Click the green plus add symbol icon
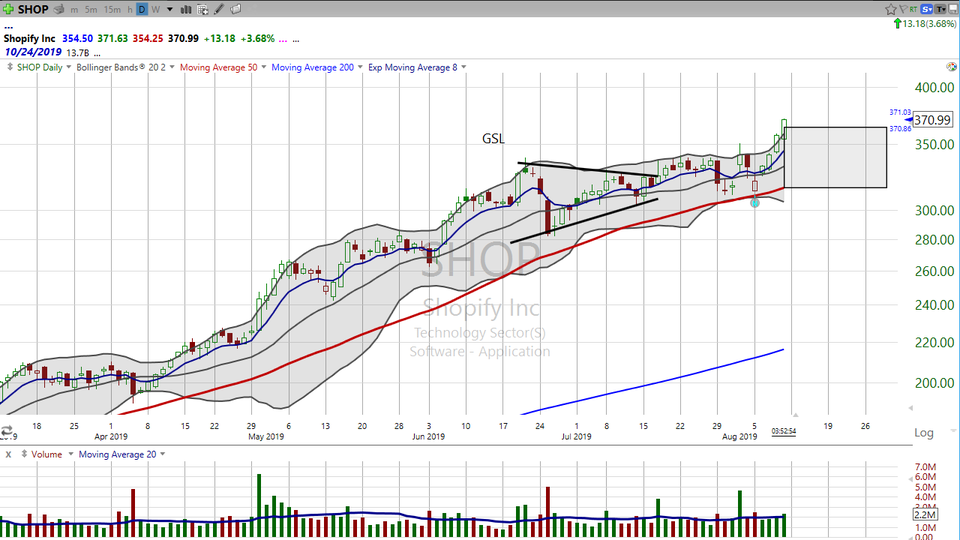960x540 pixels. click(x=9, y=9)
